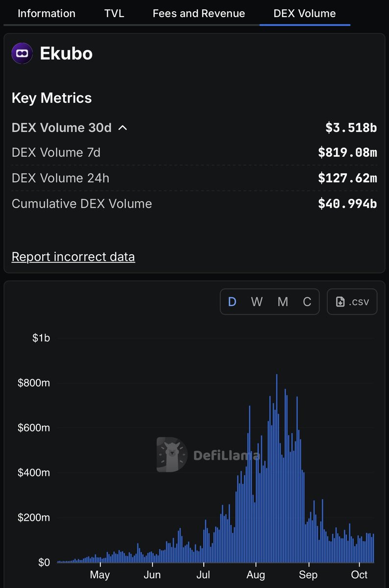
Task: Click the $819.08m 7d volume value
Action: pos(348,152)
